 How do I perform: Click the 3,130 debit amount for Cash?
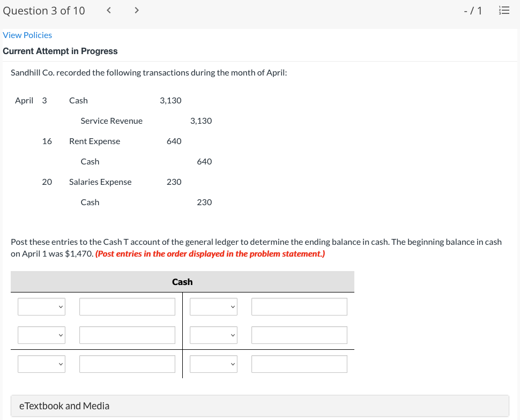pyautogui.click(x=170, y=100)
